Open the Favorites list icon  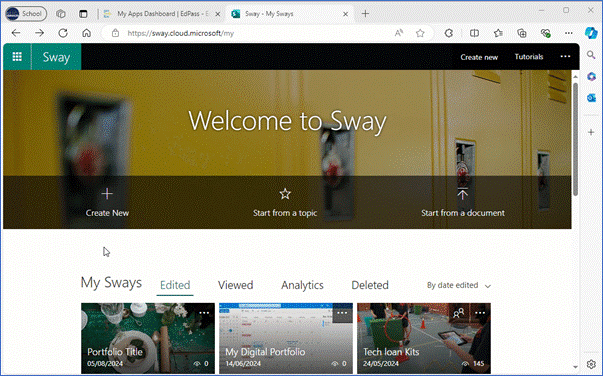click(x=498, y=33)
